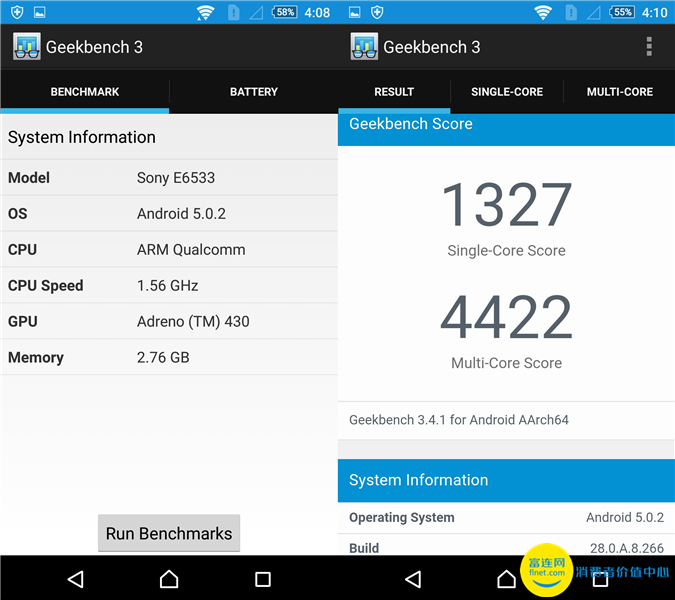Image resolution: width=675 pixels, height=600 pixels.
Task: Tap the Back navigation button on right screen
Action: coord(414,579)
